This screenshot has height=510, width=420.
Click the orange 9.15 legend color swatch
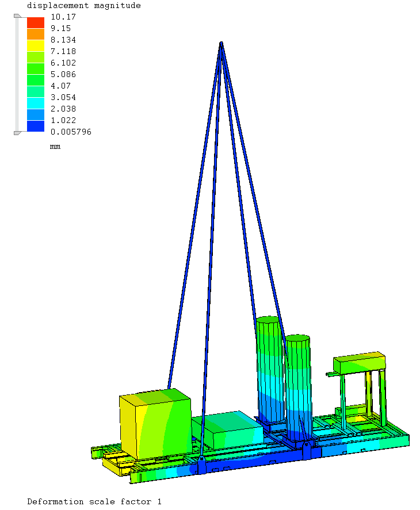[36, 34]
